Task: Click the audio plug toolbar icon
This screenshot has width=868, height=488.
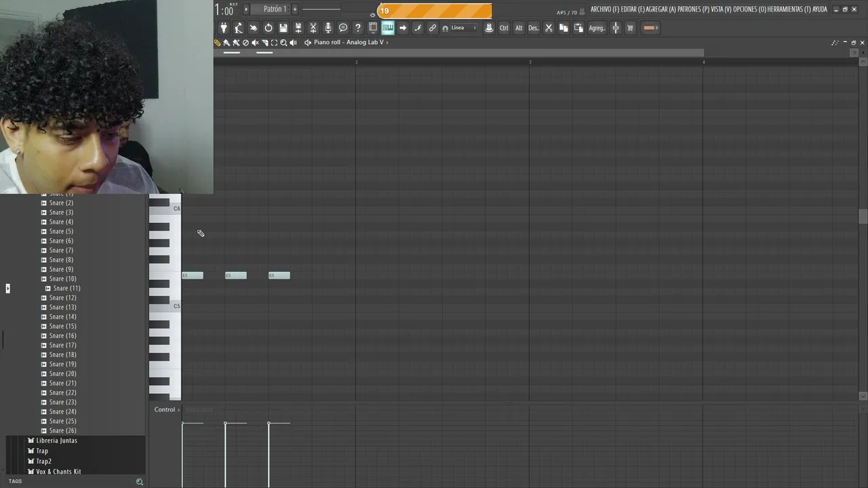Action: coord(224,28)
